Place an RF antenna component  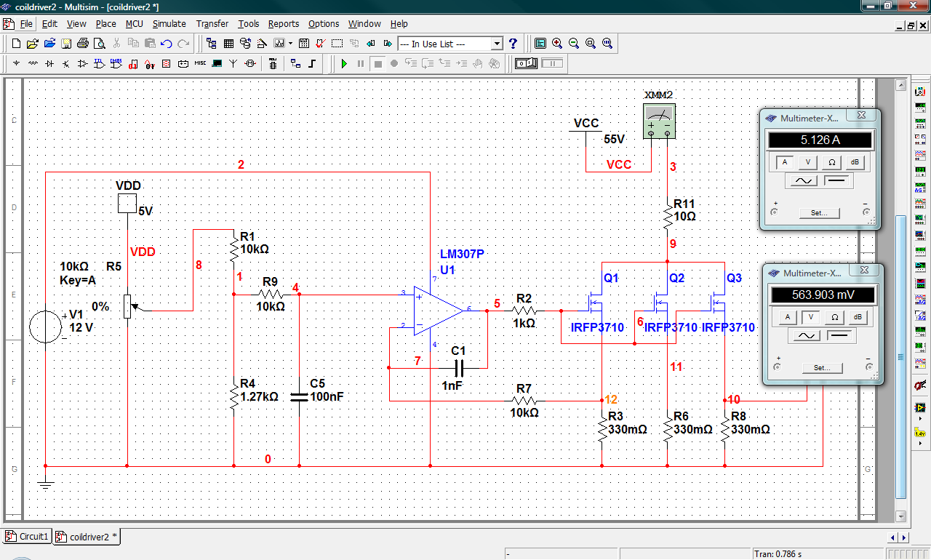click(x=233, y=64)
